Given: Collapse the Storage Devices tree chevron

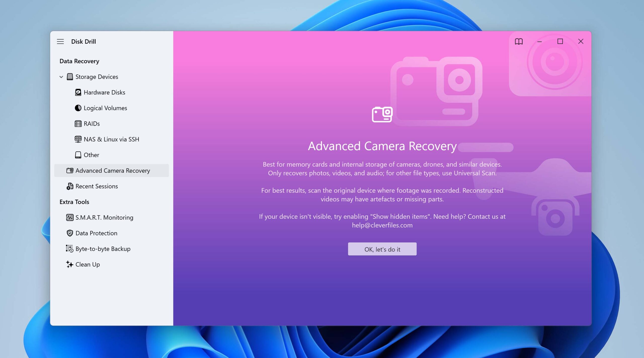Looking at the screenshot, I should pos(61,77).
